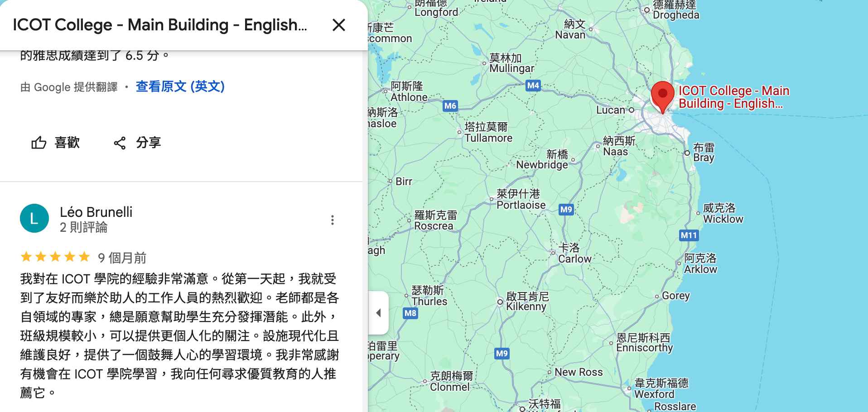The image size is (868, 412).
Task: Click the M4 motorway shield
Action: [533, 85]
